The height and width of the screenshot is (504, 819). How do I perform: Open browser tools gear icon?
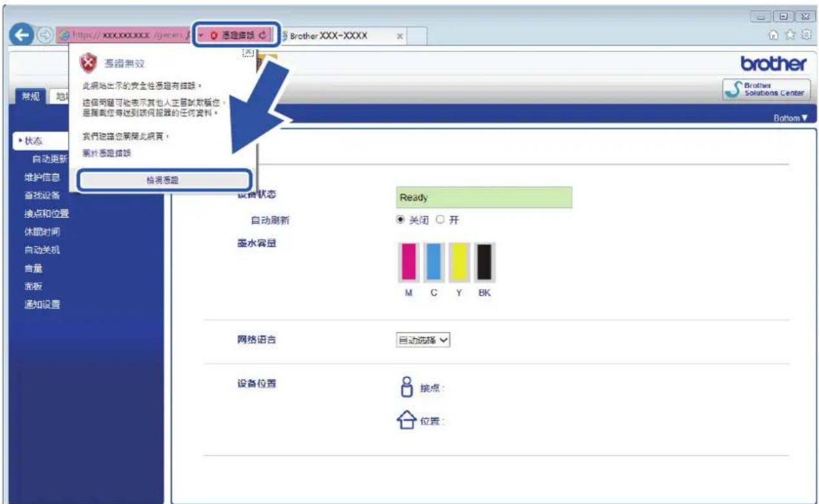point(805,36)
